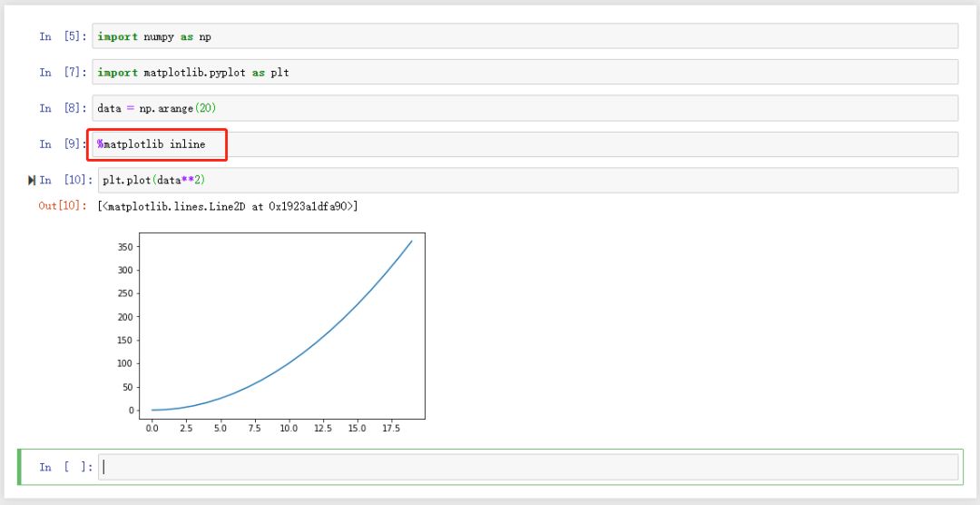Place cursor in 'import matplotlib.pyplot as plt' cell

[x=524, y=73]
